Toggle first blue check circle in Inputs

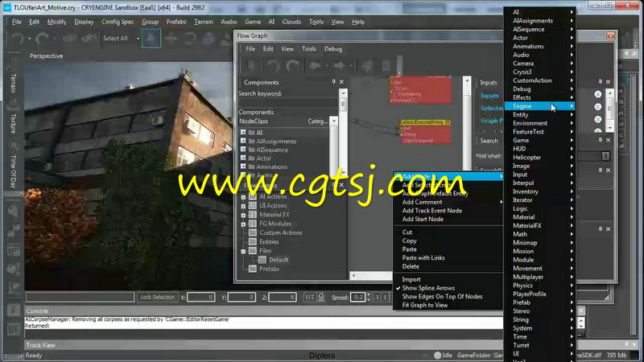[598, 94]
